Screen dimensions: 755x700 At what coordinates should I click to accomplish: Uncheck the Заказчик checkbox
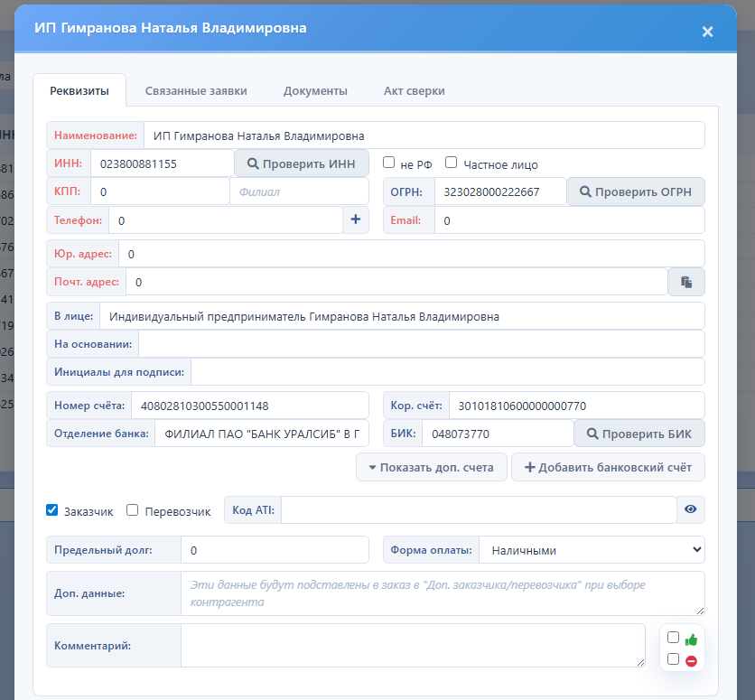pyautogui.click(x=52, y=509)
